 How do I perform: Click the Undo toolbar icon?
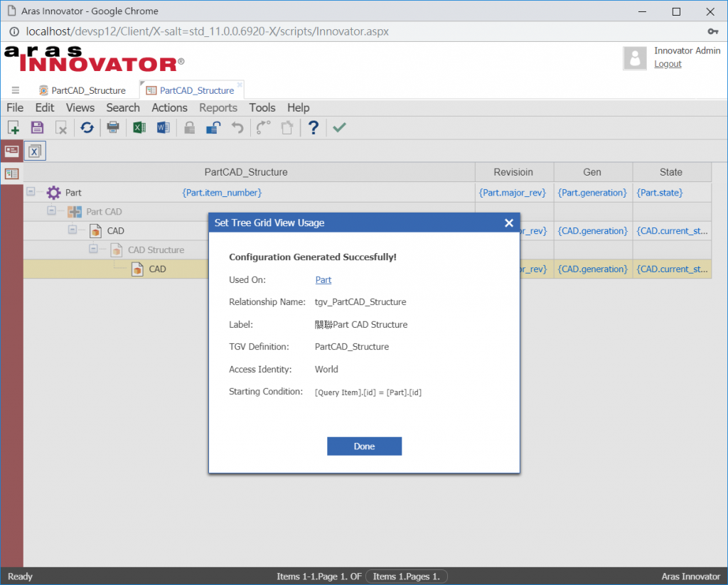point(237,127)
